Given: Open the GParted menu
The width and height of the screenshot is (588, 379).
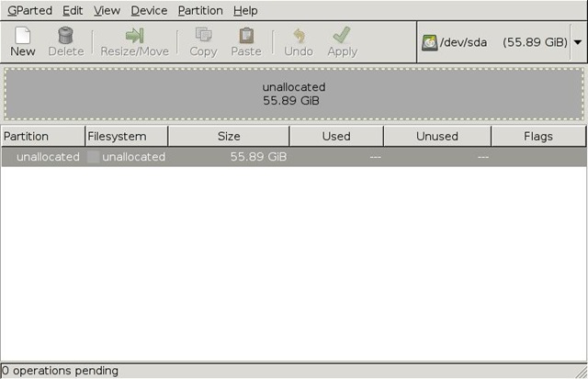Looking at the screenshot, I should pyautogui.click(x=29, y=10).
